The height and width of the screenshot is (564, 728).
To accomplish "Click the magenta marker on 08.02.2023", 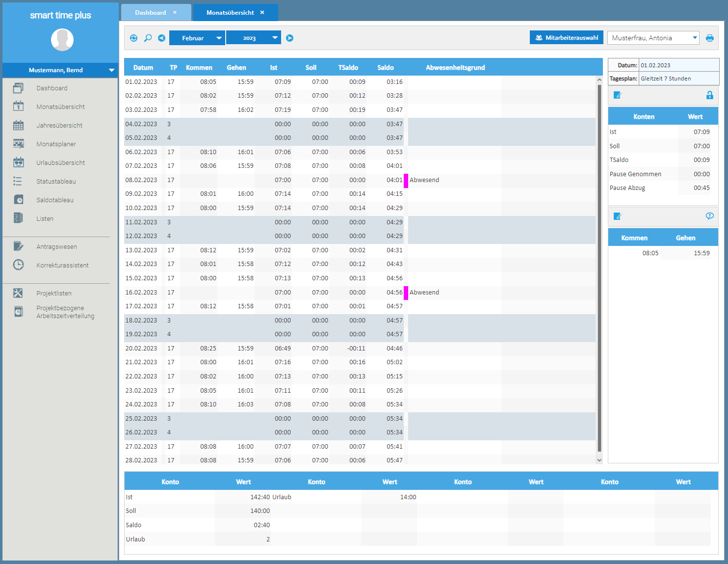I will (406, 180).
